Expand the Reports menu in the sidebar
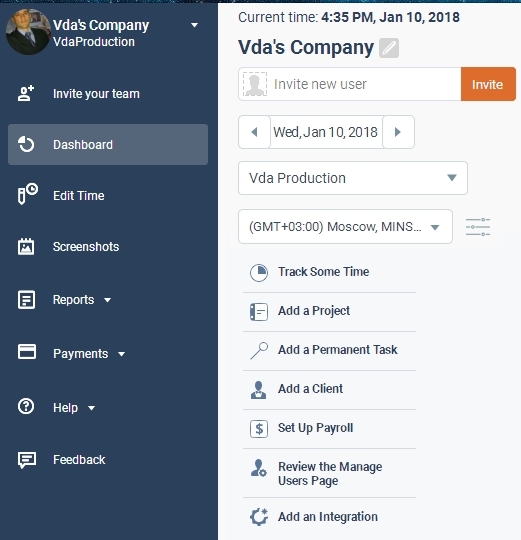The width and height of the screenshot is (521, 540). pos(82,300)
